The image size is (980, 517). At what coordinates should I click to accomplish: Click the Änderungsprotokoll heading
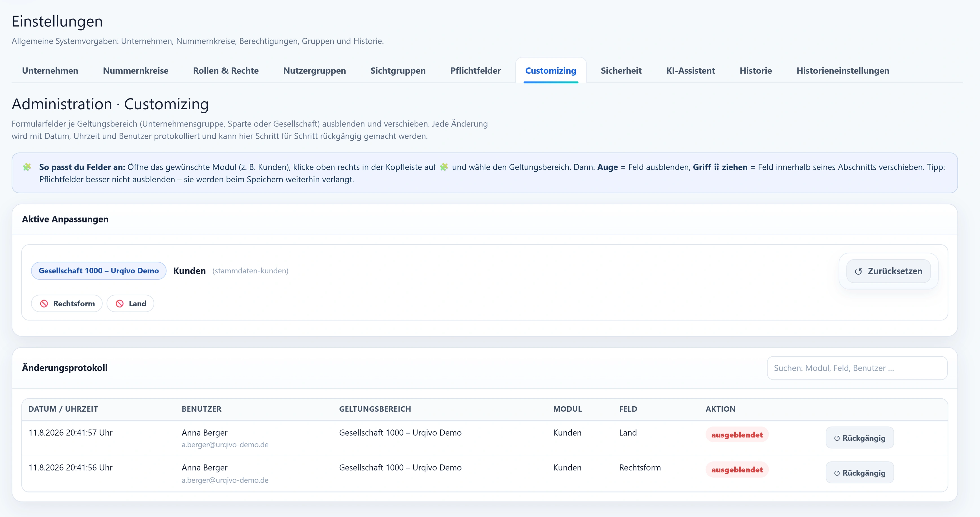coord(65,368)
